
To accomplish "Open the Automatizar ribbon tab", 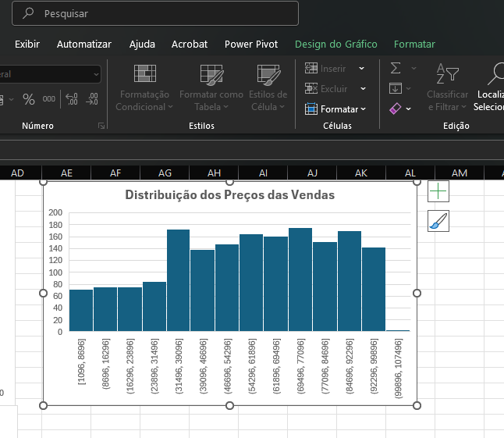I will 84,44.
